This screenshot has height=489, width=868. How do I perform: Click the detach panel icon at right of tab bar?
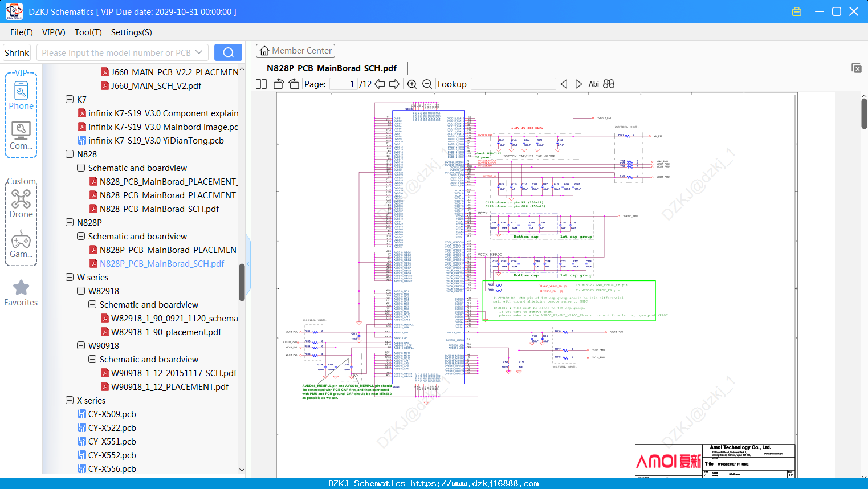pyautogui.click(x=856, y=68)
